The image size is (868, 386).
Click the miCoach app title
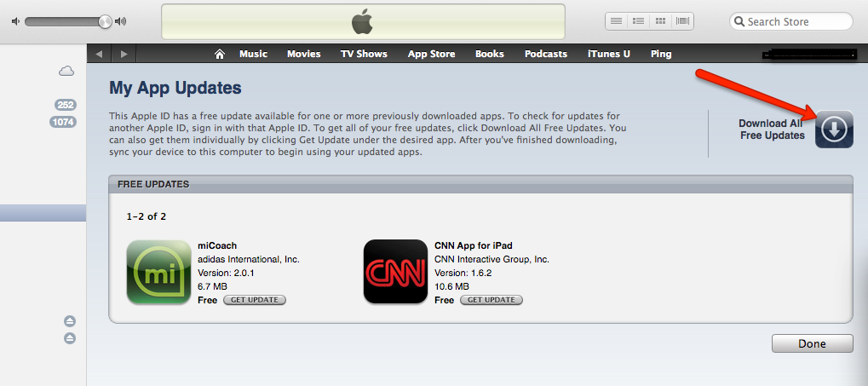pyautogui.click(x=217, y=245)
